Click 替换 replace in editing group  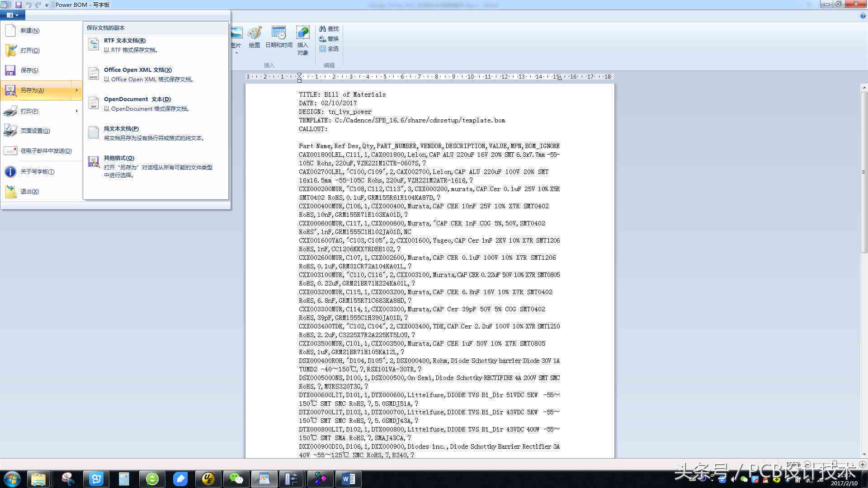click(x=329, y=39)
